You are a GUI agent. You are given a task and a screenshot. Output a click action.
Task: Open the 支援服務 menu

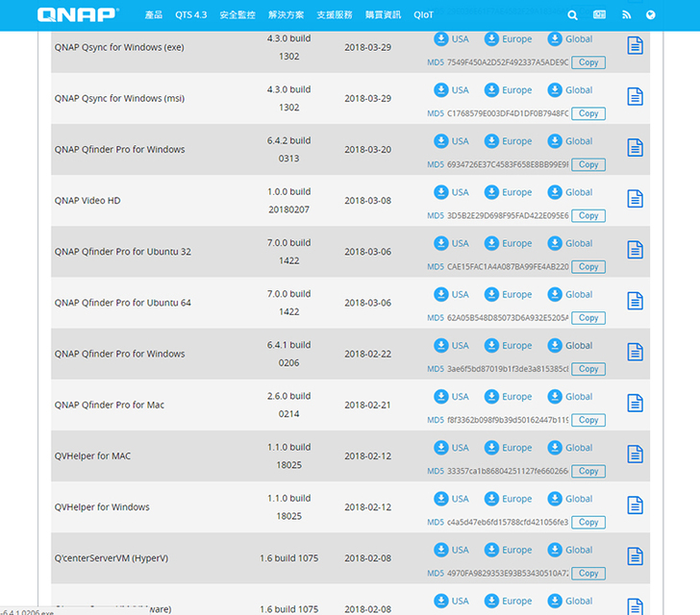click(335, 15)
